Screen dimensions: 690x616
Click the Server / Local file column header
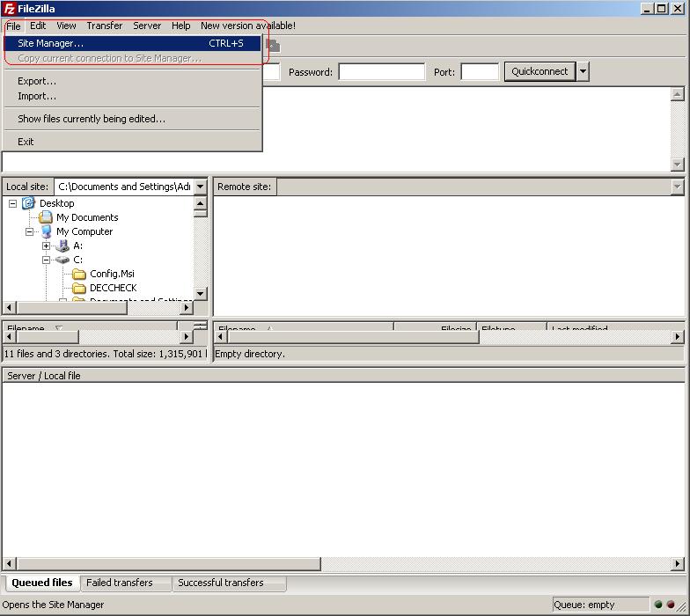pos(343,376)
